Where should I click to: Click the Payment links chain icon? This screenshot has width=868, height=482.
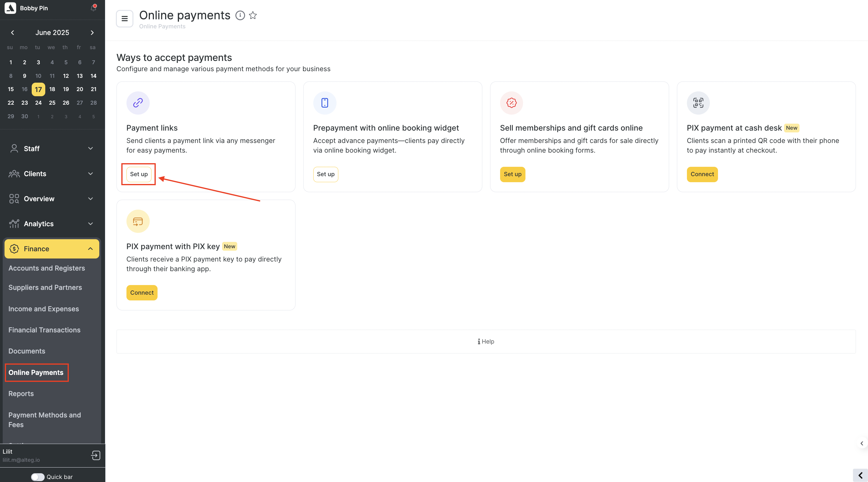(x=138, y=103)
